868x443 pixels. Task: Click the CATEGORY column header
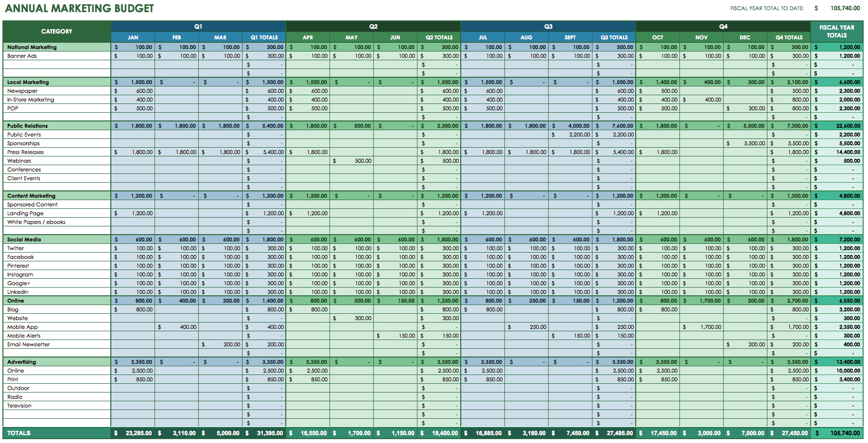(57, 32)
